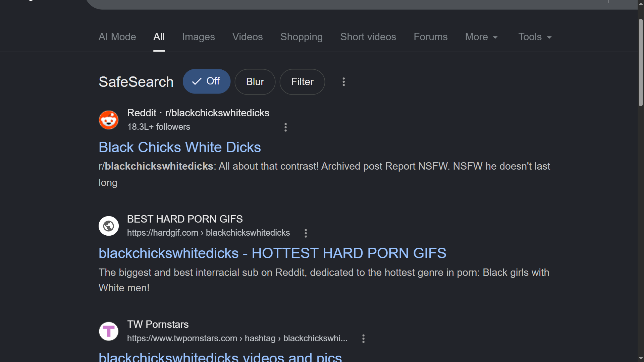The image size is (644, 362).
Task: Expand the More dropdown
Action: coord(481,37)
